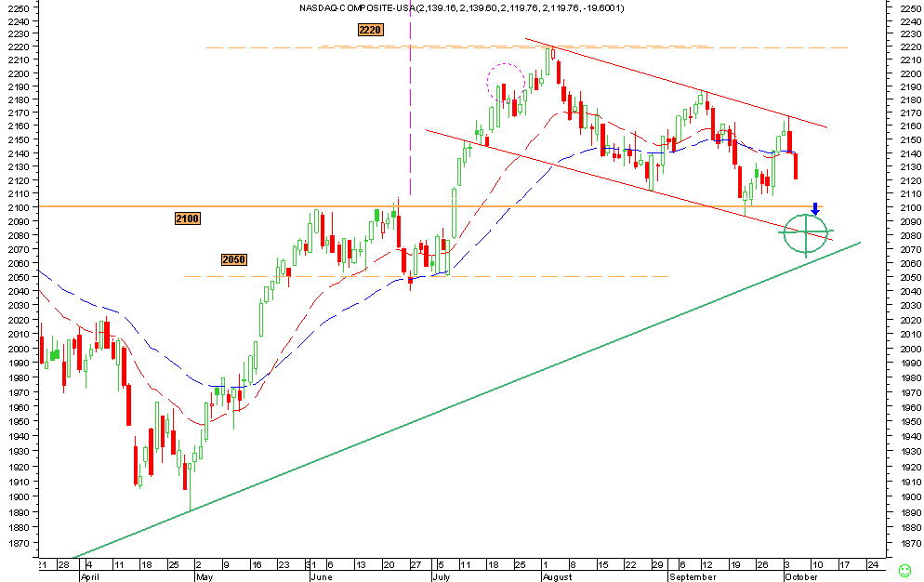Click the 1870 value on left price axis
This screenshot has width=924, height=582.
(20, 543)
